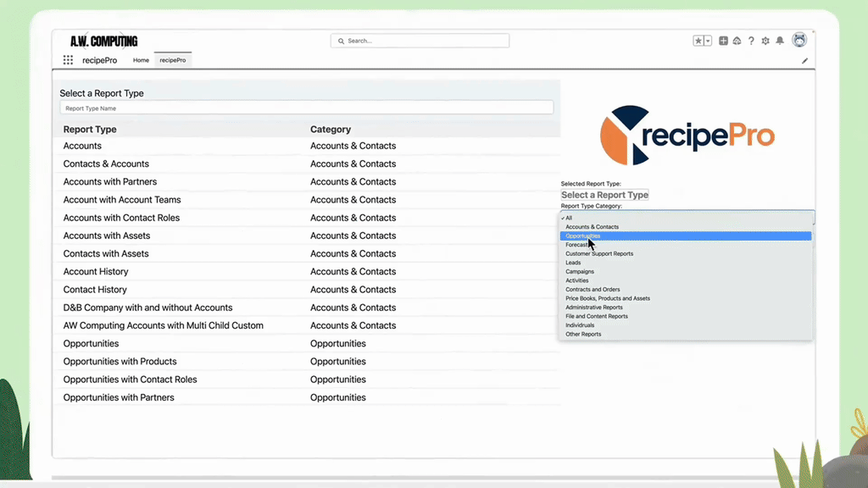Click the Category column header
Screen dimensions: 868x488
click(x=331, y=130)
